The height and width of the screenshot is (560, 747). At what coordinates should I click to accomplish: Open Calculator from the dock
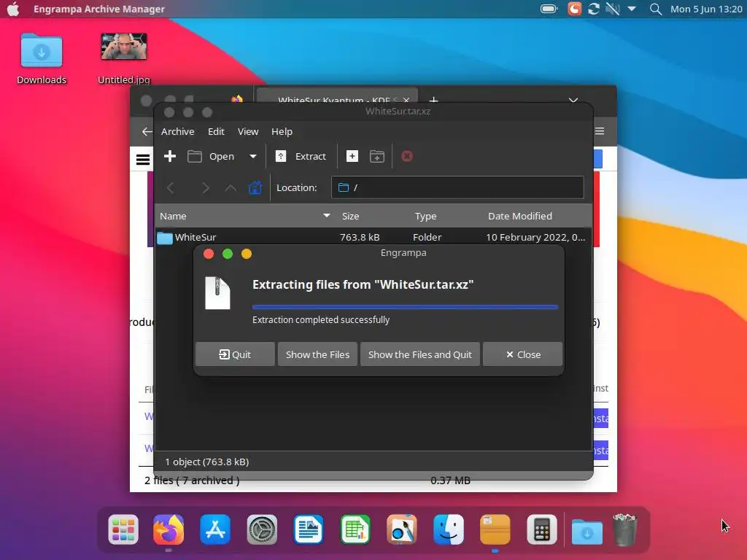click(x=542, y=529)
